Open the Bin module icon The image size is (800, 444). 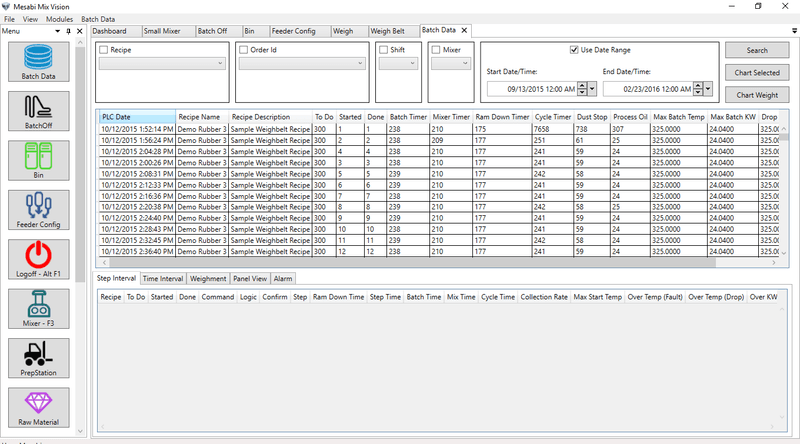click(x=38, y=161)
